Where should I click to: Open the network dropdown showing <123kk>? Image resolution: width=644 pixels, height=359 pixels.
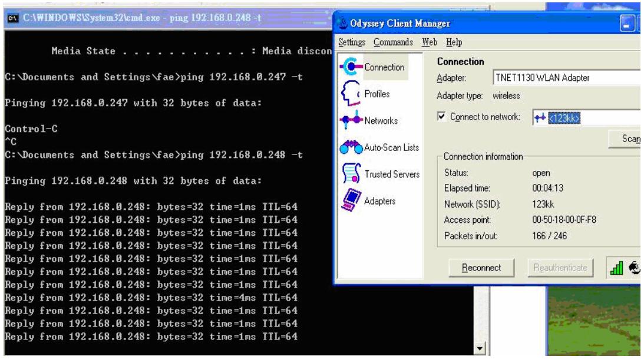pos(586,118)
